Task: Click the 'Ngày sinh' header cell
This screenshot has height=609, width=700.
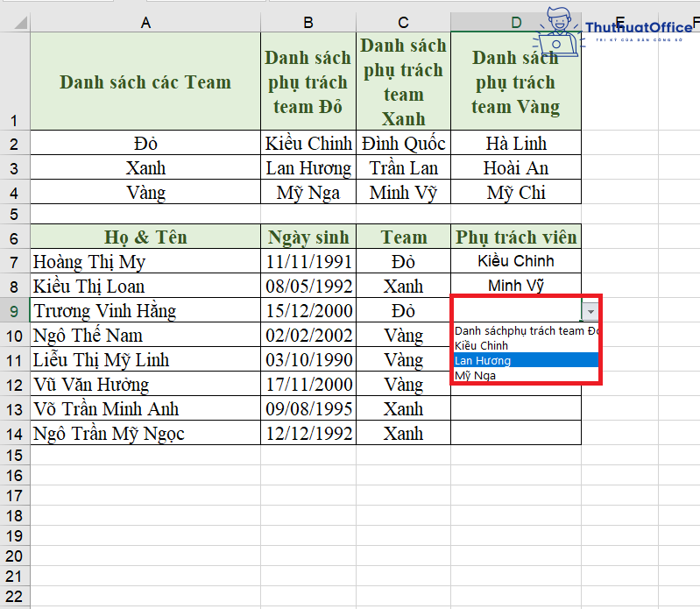Action: coord(308,237)
